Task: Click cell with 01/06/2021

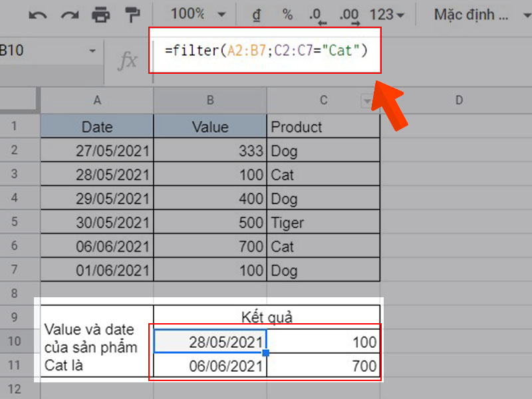Action: (x=97, y=270)
